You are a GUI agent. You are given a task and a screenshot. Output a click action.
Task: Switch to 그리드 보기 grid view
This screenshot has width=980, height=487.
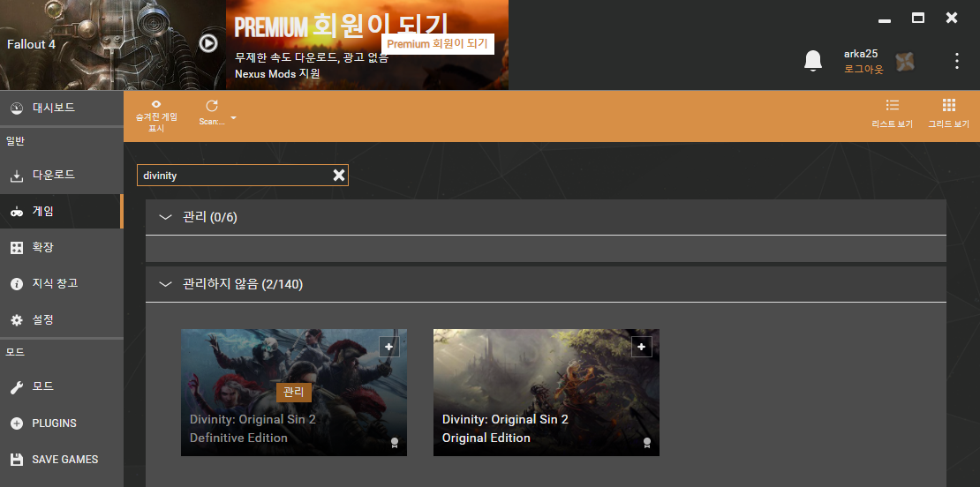click(948, 114)
